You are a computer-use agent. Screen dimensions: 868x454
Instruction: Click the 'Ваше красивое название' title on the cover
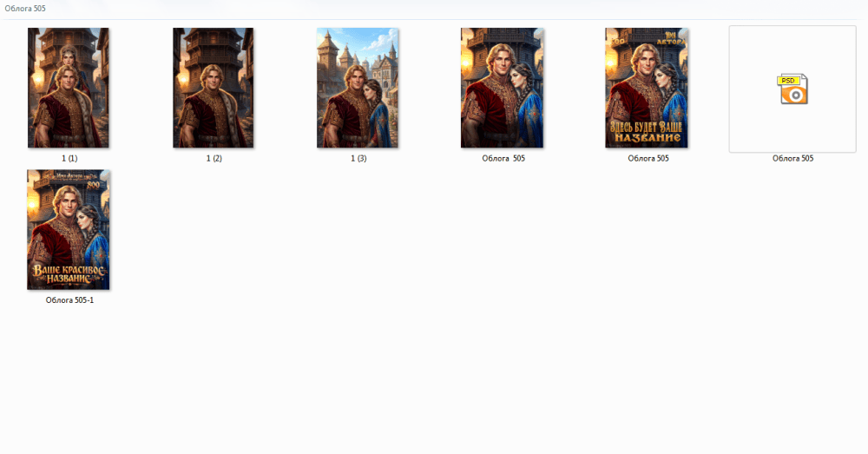point(69,273)
